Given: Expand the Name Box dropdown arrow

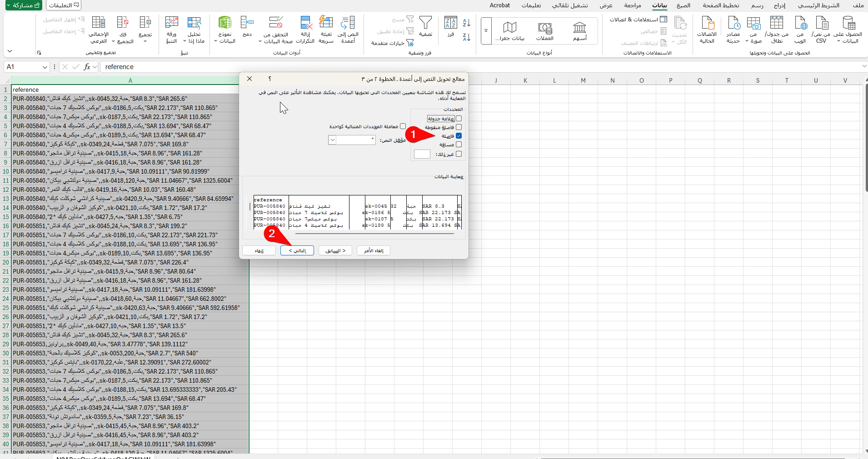Looking at the screenshot, I should point(45,67).
